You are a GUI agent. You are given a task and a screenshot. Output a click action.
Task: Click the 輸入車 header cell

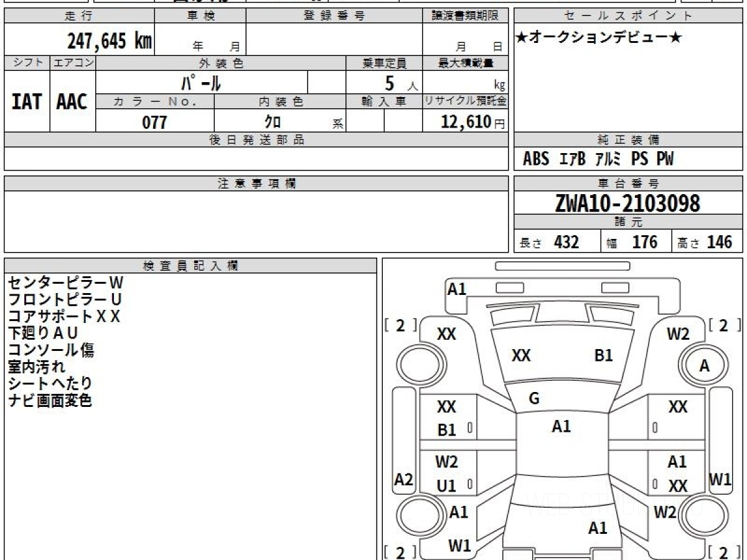[384, 102]
